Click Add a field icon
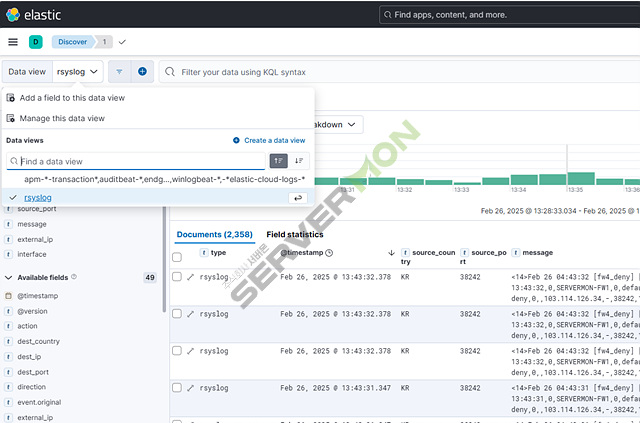The height and width of the screenshot is (423, 640). click(x=11, y=98)
